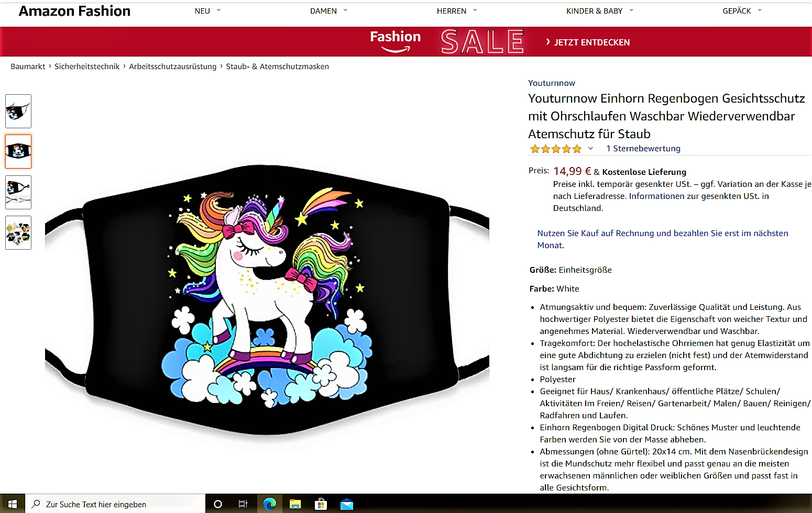
Task: Open the NEU menu
Action: (x=207, y=10)
